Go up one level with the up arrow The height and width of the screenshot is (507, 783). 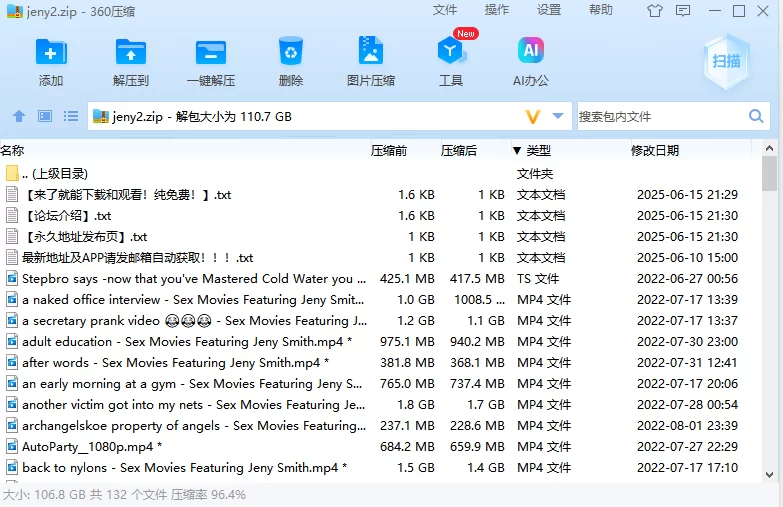(x=18, y=116)
